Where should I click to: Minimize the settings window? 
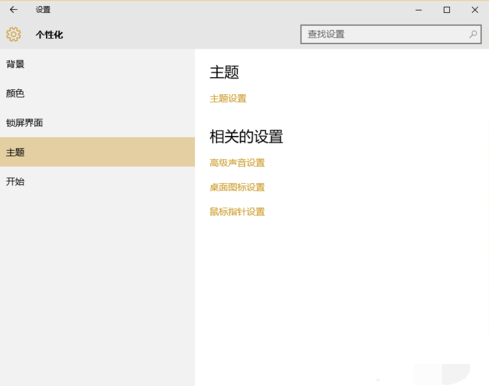point(419,10)
